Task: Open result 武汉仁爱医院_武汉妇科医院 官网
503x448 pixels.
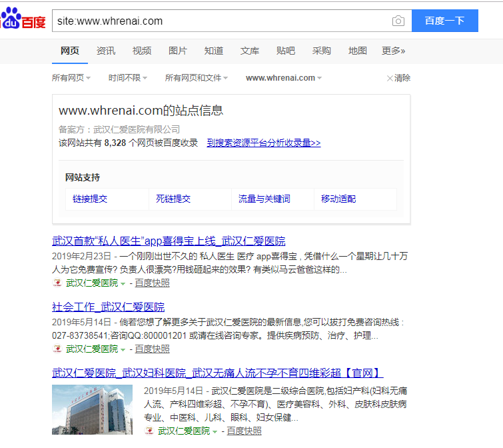Action: click(218, 373)
